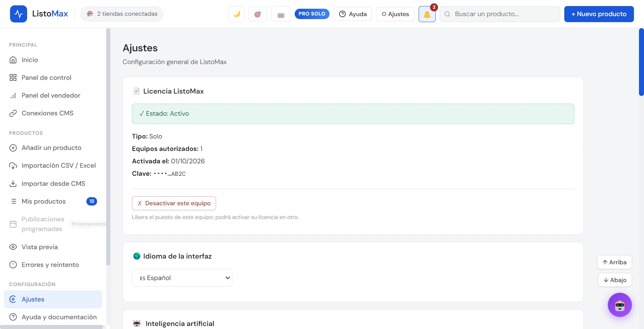The height and width of the screenshot is (329, 644).
Task: Click the 18 badge on Mis productos
Action: [92, 201]
